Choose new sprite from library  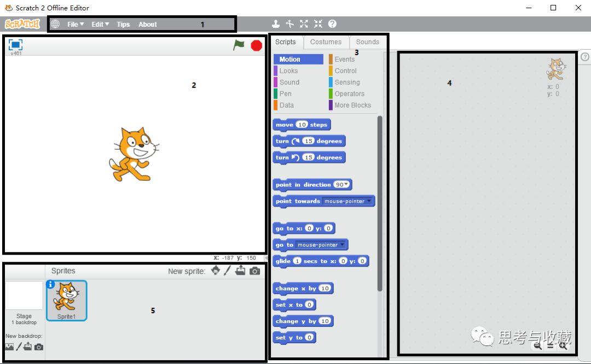coord(216,271)
